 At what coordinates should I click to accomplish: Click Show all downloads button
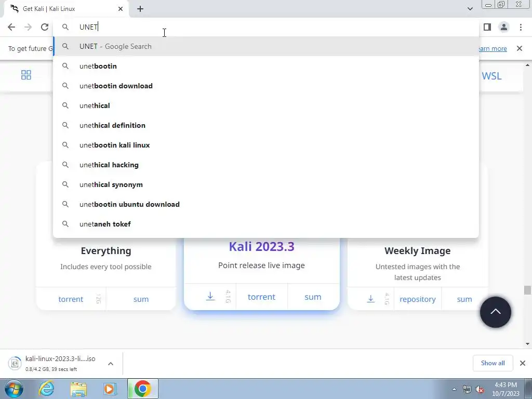493,363
